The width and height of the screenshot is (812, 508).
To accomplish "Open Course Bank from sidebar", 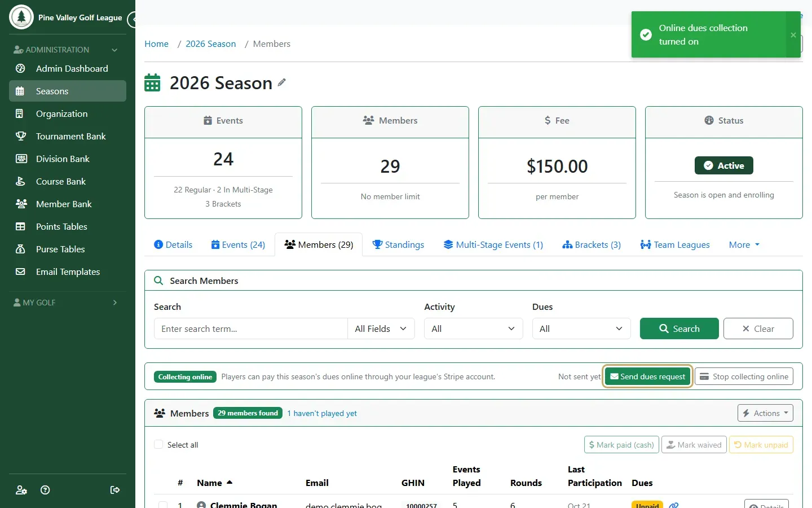I will (x=68, y=181).
